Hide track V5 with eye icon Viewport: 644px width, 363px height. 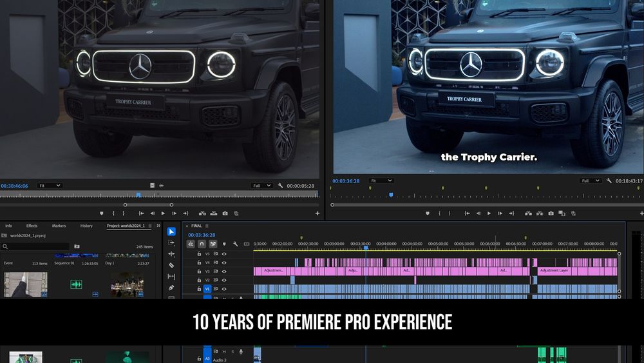(224, 254)
